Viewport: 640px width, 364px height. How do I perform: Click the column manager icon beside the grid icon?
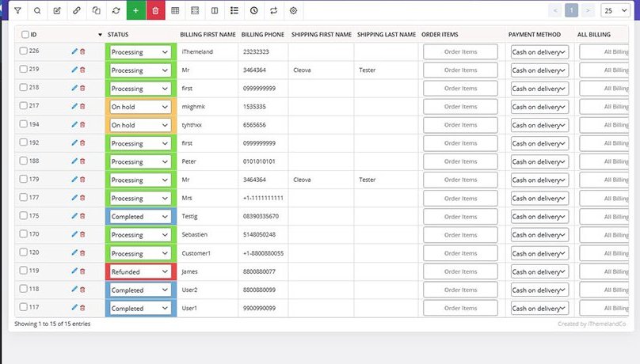point(195,10)
